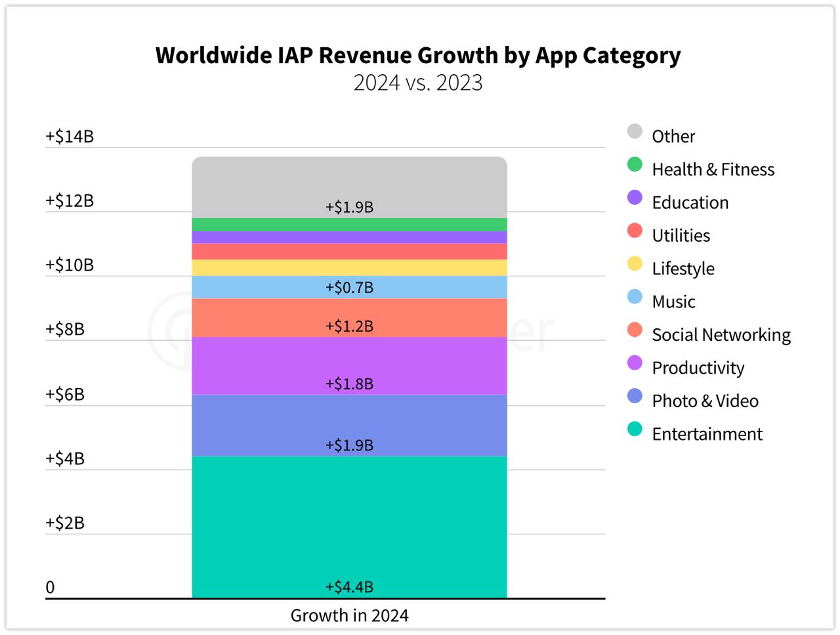Select the blue Photo & Video legend dot

click(635, 396)
